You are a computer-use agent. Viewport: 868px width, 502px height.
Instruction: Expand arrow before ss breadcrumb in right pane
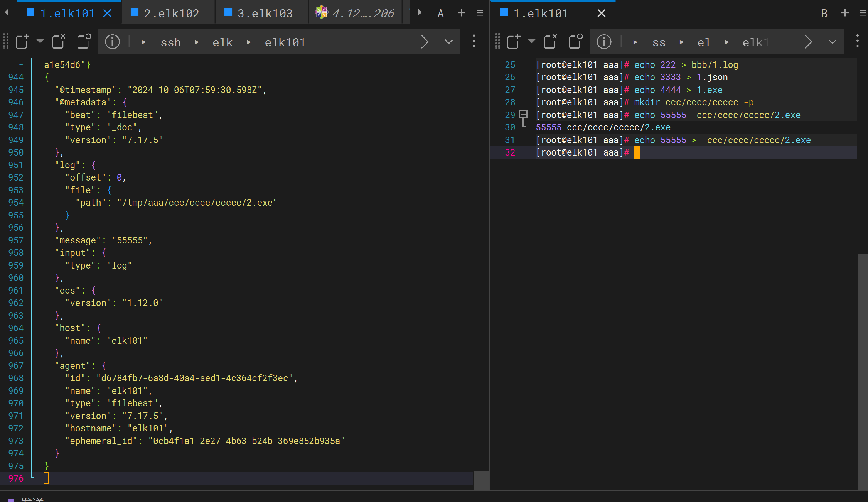coord(635,42)
